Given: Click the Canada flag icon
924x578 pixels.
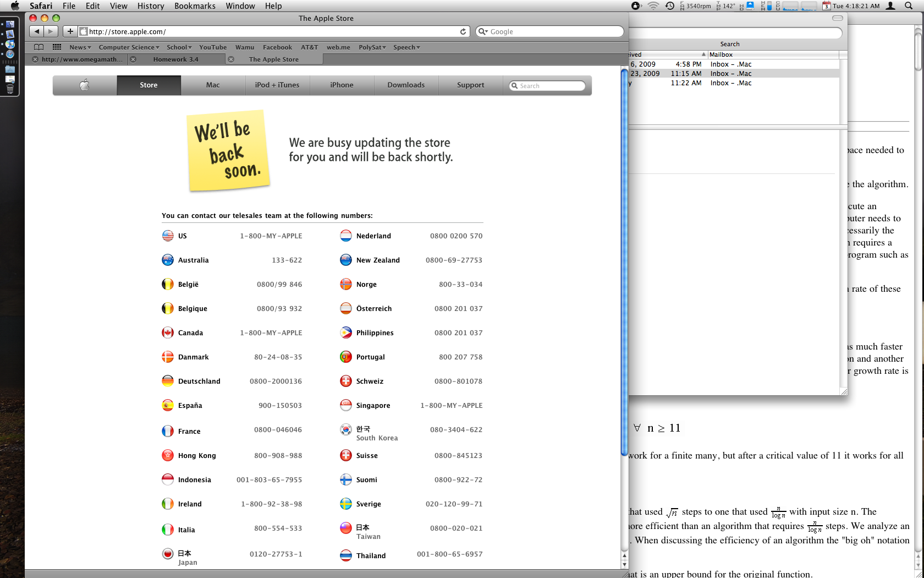Looking at the screenshot, I should (168, 332).
